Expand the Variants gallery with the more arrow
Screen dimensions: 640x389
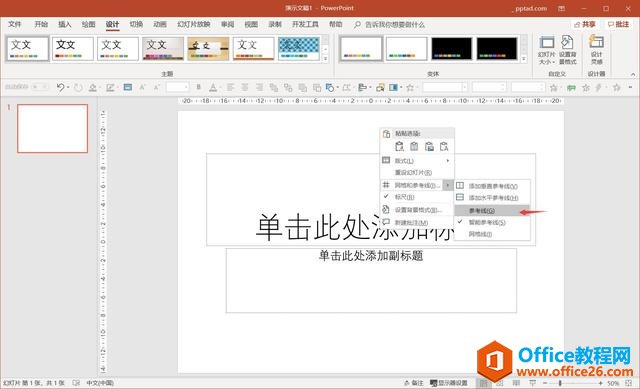click(524, 59)
